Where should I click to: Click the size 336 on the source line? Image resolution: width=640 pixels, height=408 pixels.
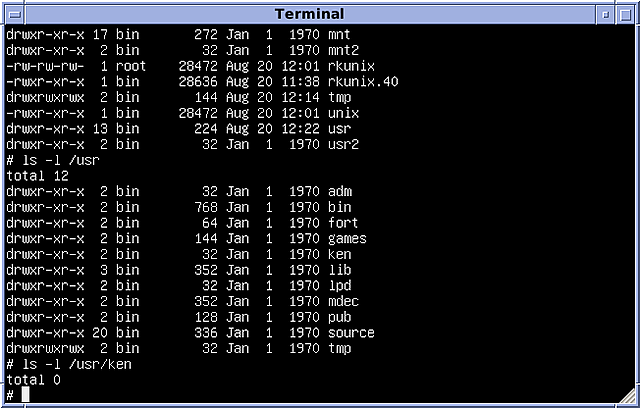pos(206,333)
